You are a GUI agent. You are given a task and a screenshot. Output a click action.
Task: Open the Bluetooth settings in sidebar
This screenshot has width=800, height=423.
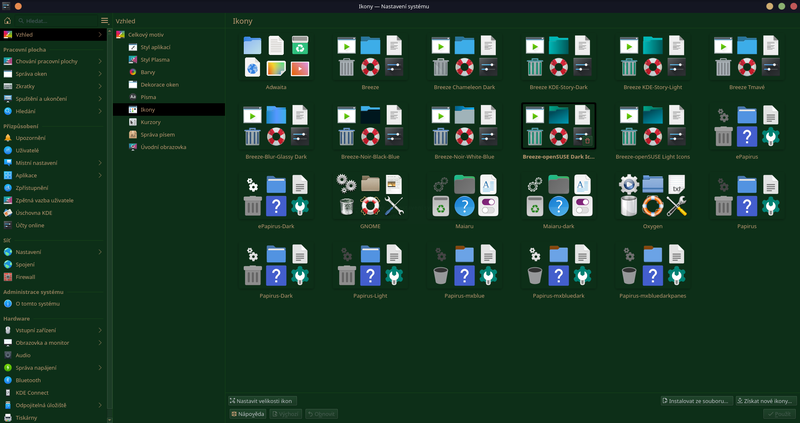[x=28, y=380]
